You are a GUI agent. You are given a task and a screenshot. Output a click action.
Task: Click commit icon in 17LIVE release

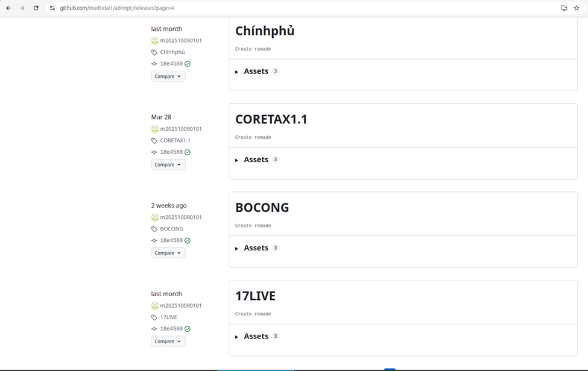[x=154, y=329]
